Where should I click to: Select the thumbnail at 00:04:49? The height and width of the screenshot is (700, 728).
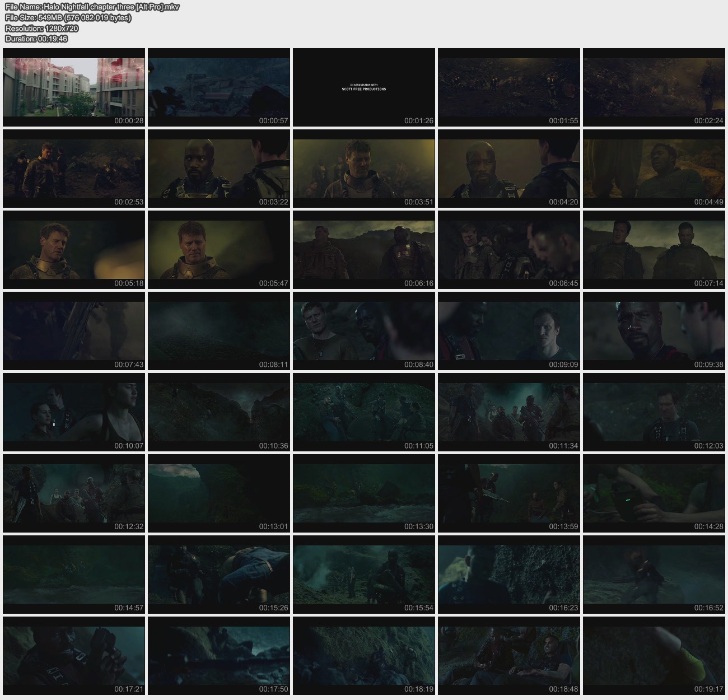pos(654,168)
